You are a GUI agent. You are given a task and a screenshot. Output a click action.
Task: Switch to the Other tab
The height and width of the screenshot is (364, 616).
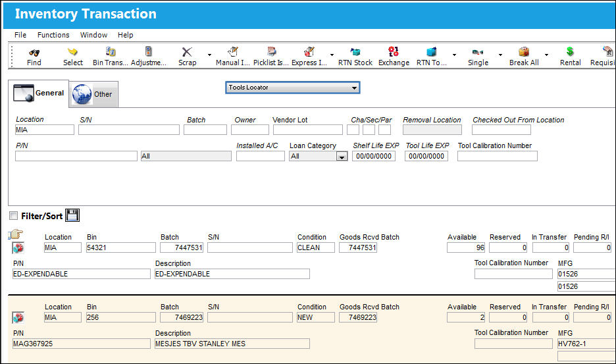pos(93,94)
